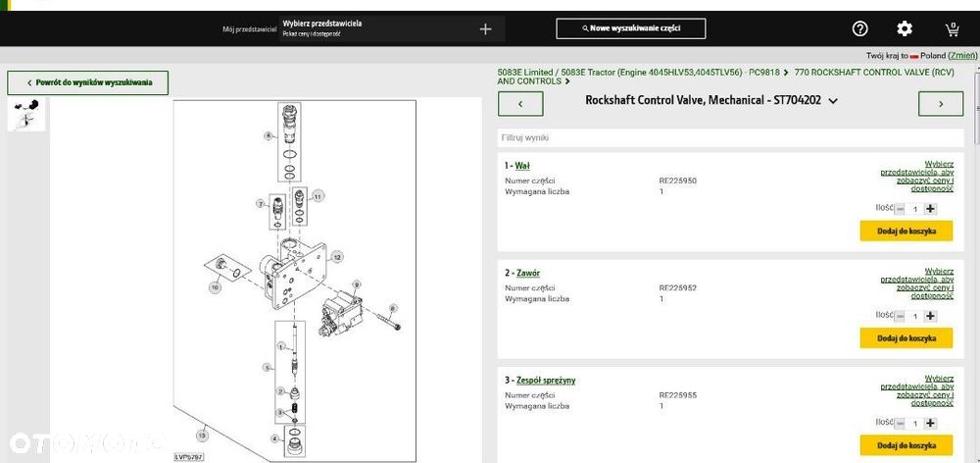Viewport: 980px width, 463px height.
Task: Click plus icon to choose representative
Action: point(486,28)
